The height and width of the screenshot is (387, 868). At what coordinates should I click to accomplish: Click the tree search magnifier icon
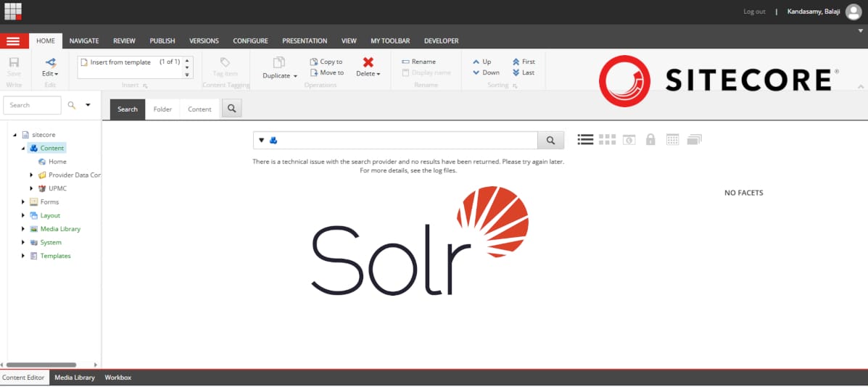(x=71, y=105)
